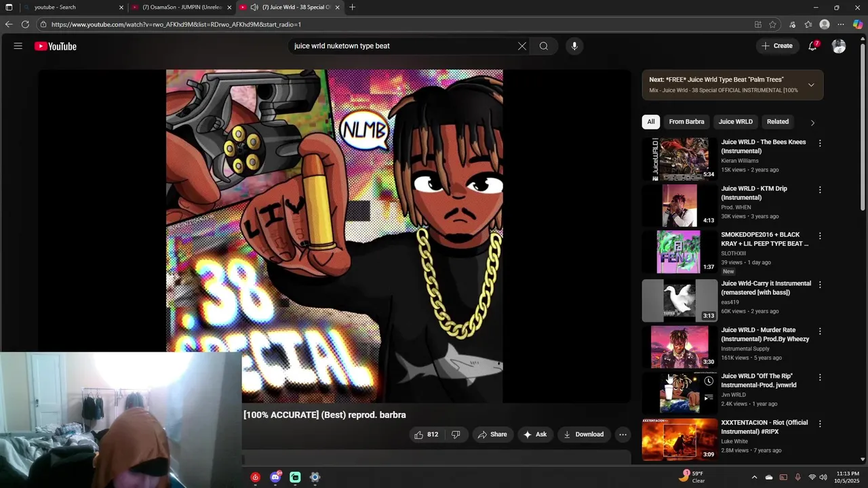Open options for Off The Rip video

(820, 377)
